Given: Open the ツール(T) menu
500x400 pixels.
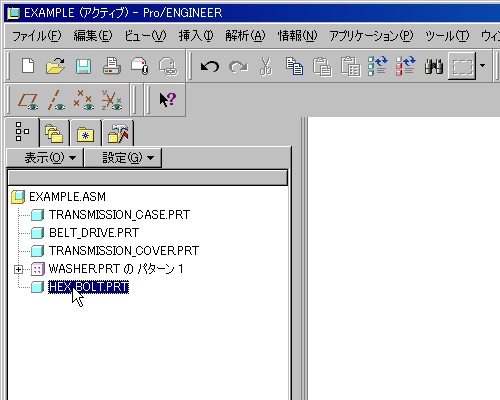Looking at the screenshot, I should tap(447, 36).
